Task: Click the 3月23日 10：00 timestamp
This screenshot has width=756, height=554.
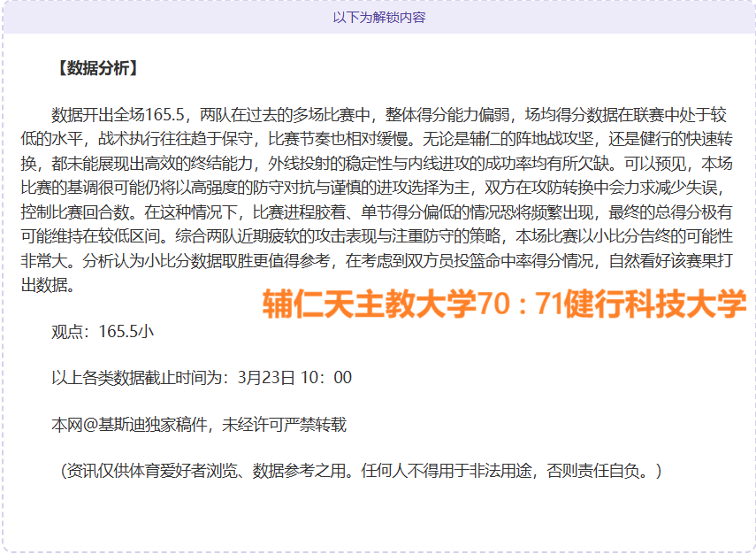Action: 294,378
